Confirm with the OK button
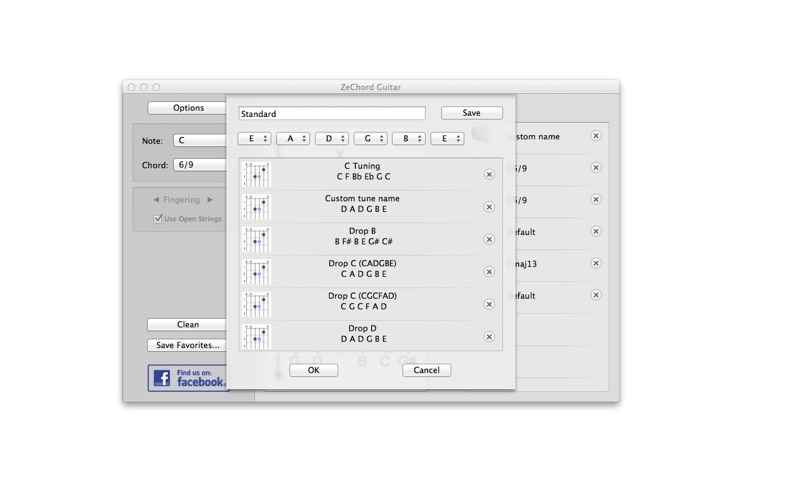The width and height of the screenshot is (800, 500). 313,370
